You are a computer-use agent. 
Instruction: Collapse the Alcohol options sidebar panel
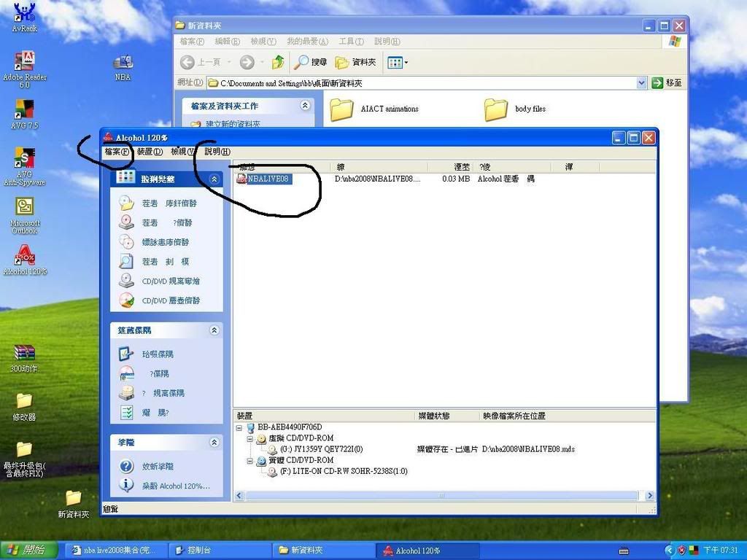(214, 330)
